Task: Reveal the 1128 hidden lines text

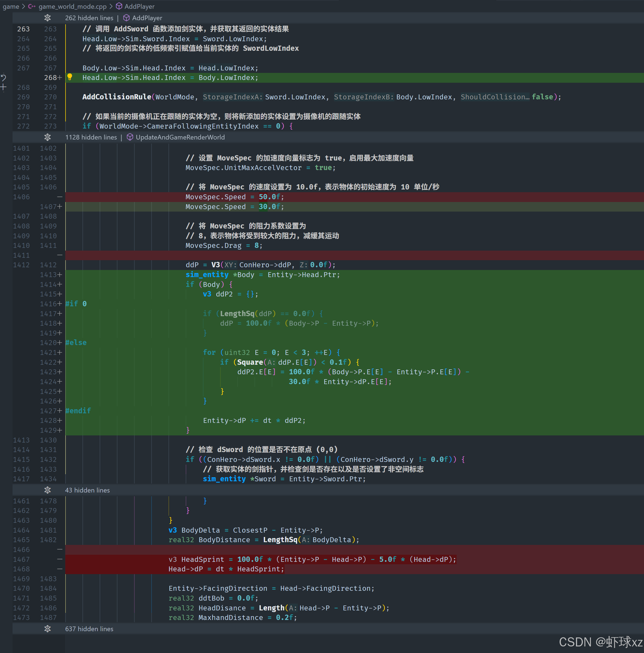Action: [91, 137]
